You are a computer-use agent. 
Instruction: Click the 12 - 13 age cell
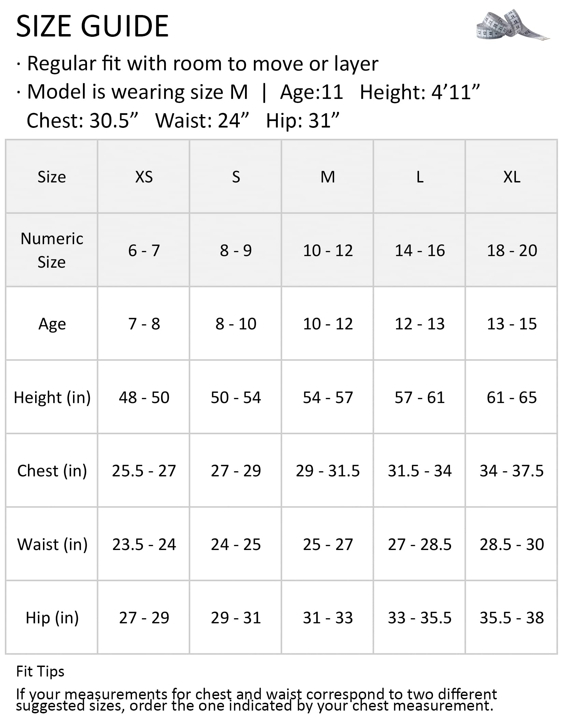click(x=420, y=324)
